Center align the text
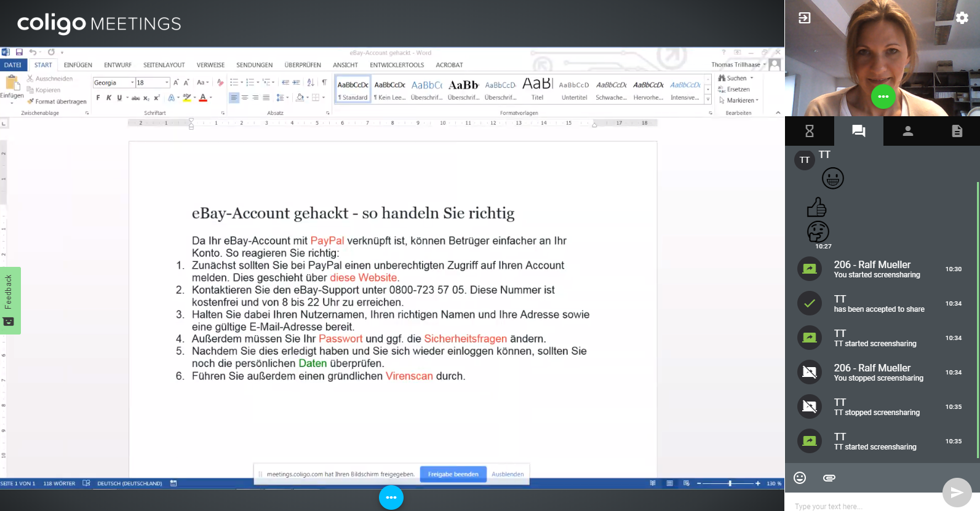The height and width of the screenshot is (511, 980). [245, 98]
